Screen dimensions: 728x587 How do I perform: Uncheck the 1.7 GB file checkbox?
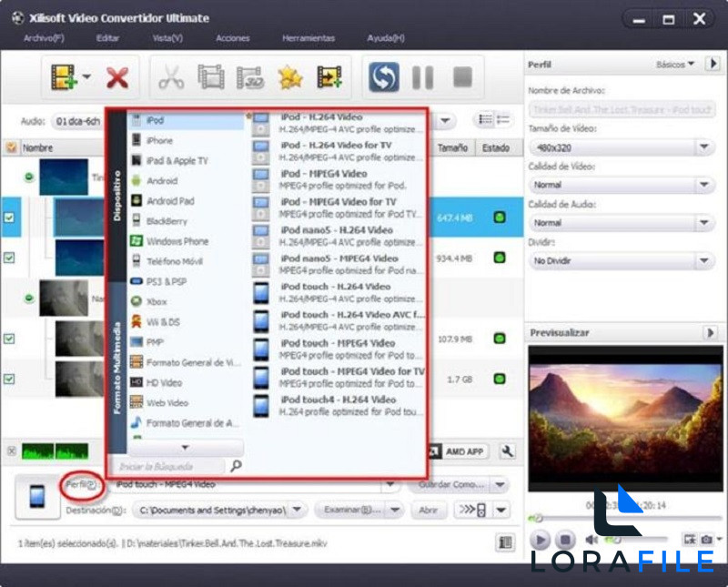pos(9,379)
